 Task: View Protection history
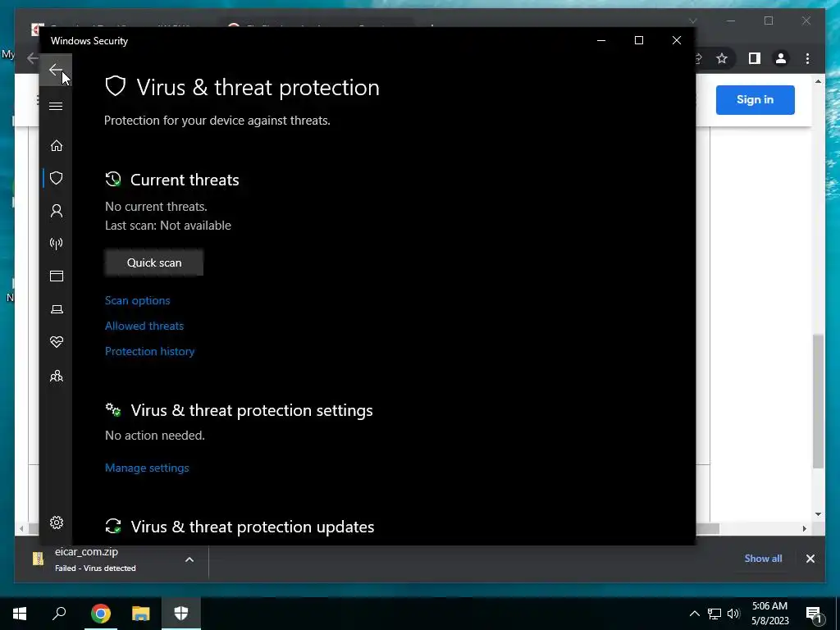pos(149,351)
